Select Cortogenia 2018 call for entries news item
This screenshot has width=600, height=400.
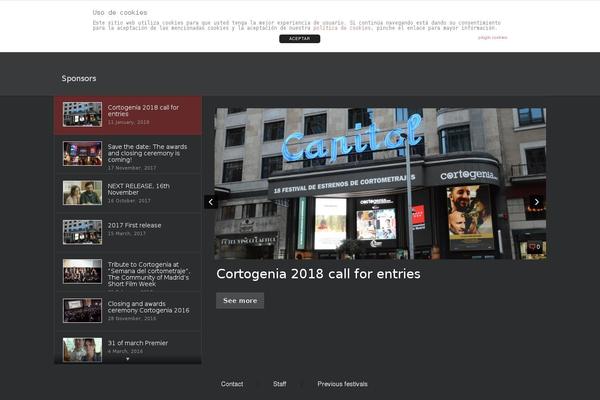click(x=128, y=115)
